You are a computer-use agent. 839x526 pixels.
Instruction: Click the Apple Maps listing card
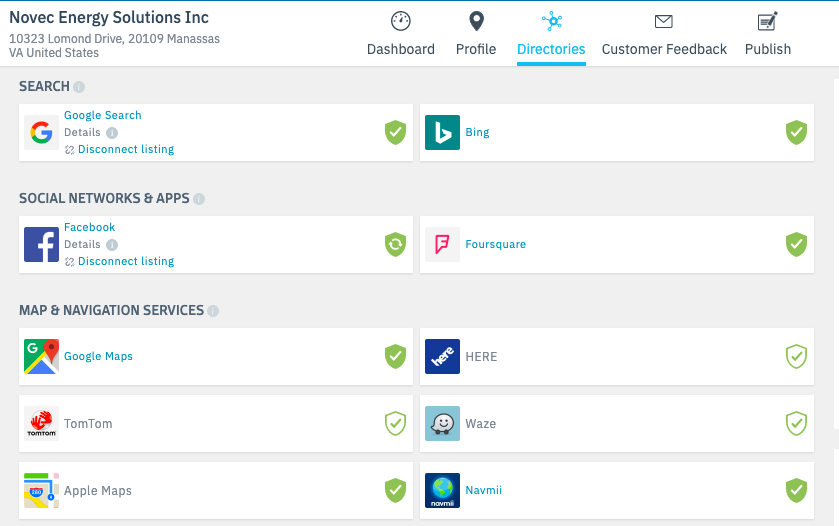[x=215, y=491]
